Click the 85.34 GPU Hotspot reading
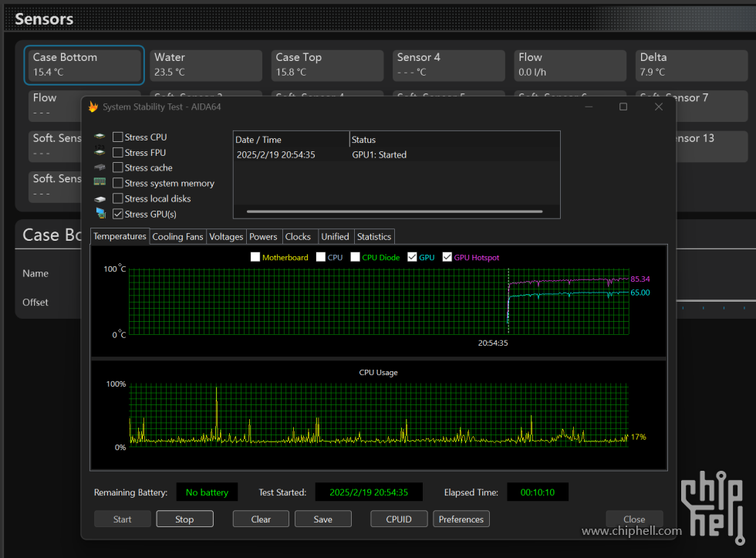The height and width of the screenshot is (558, 756). (x=640, y=279)
